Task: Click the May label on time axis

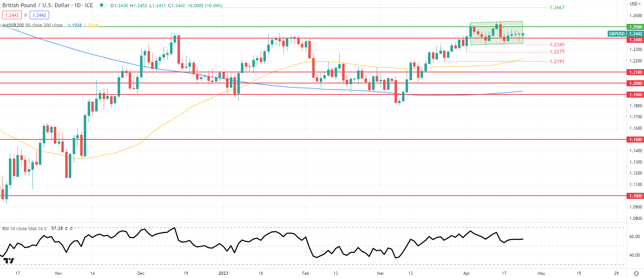Action: (541, 273)
